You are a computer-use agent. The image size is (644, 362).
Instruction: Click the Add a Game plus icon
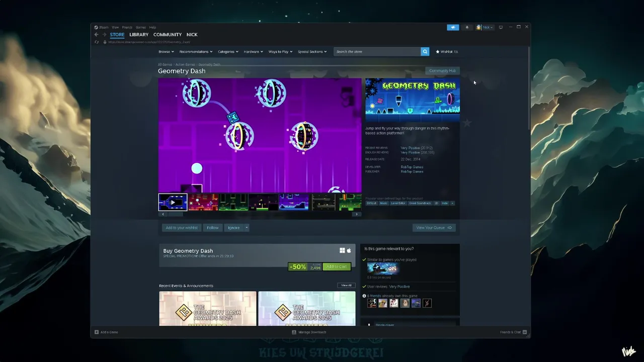pyautogui.click(x=97, y=332)
